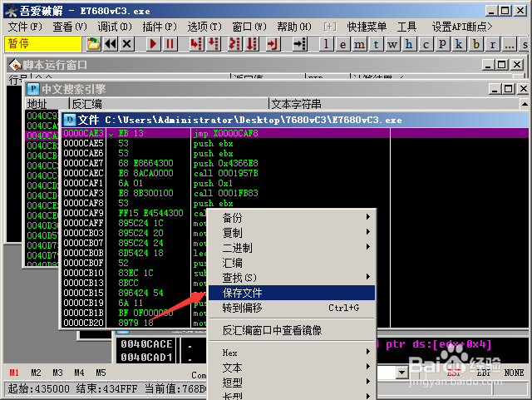Click the [+] item in the menu bar
Screen dimensions: 532x400
tap(330, 27)
